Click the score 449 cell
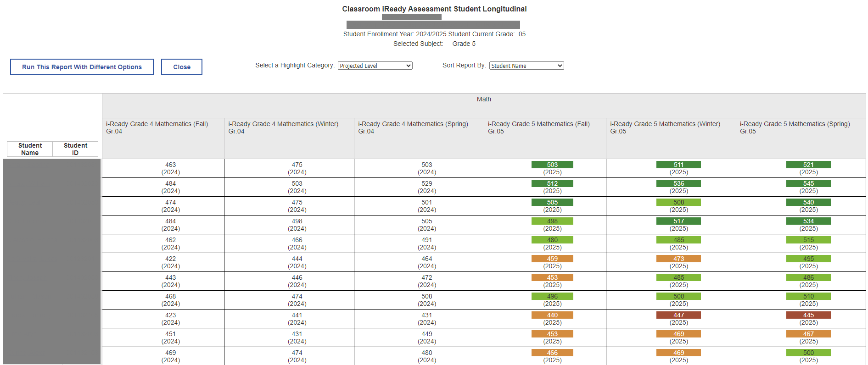Viewport: 868px width, 365px height. pyautogui.click(x=419, y=337)
